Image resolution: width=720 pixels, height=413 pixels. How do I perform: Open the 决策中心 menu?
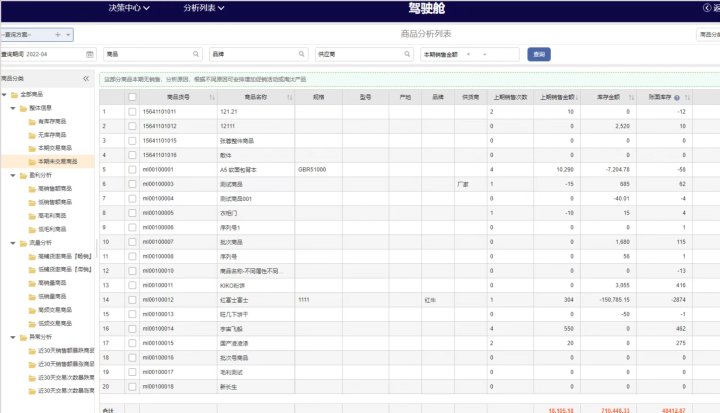coord(129,8)
